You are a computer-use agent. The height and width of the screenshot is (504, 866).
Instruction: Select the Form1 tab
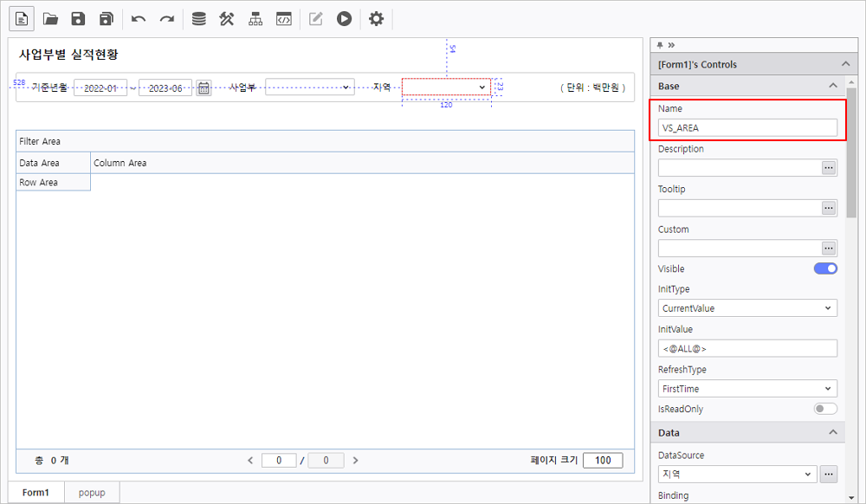coord(36,493)
